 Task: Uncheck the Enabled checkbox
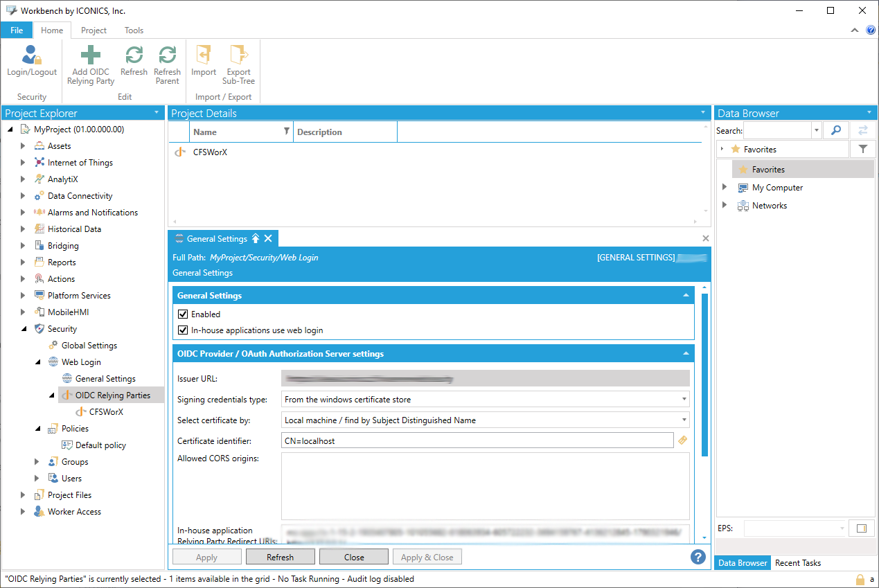click(184, 314)
